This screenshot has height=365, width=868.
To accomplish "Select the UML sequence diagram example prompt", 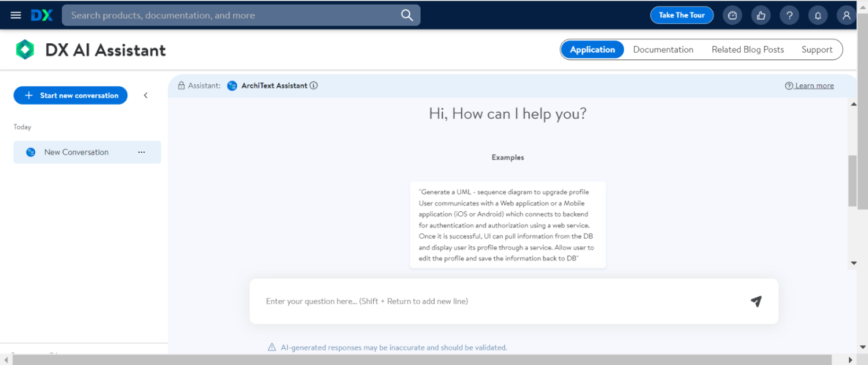I will click(x=507, y=225).
